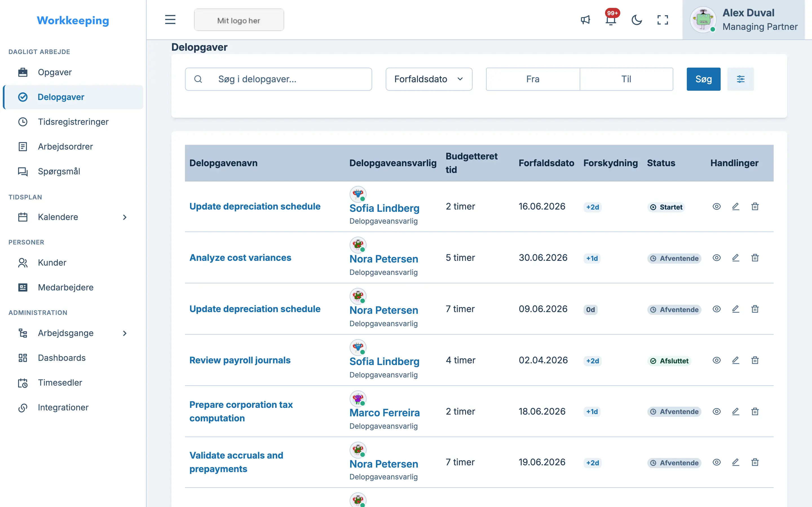The height and width of the screenshot is (507, 812).
Task: Delete the Analyze cost variances subtask
Action: tap(755, 258)
